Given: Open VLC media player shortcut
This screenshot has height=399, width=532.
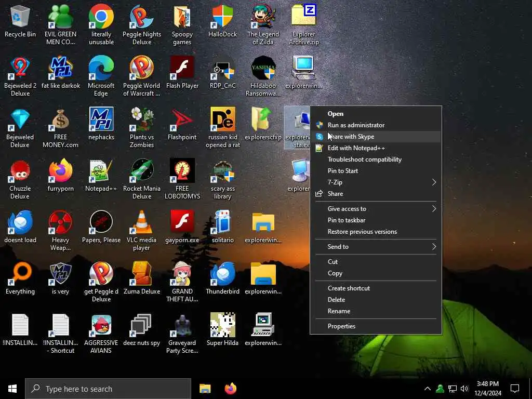Looking at the screenshot, I should (x=142, y=231).
